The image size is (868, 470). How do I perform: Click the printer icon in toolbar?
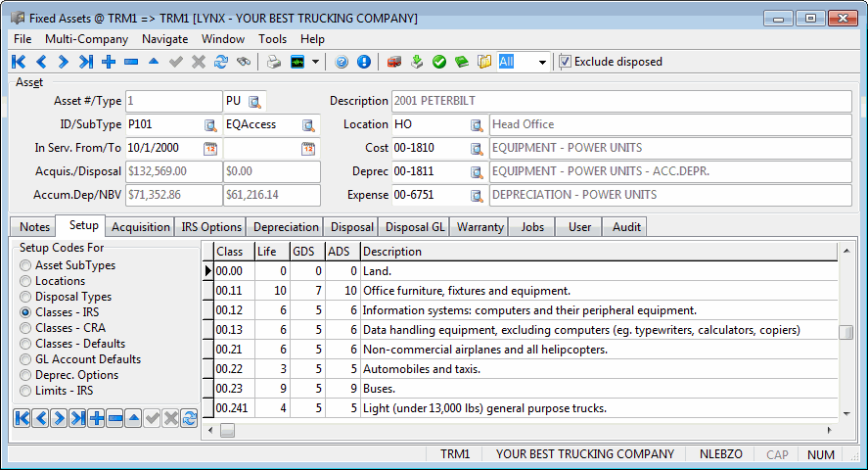(x=275, y=62)
